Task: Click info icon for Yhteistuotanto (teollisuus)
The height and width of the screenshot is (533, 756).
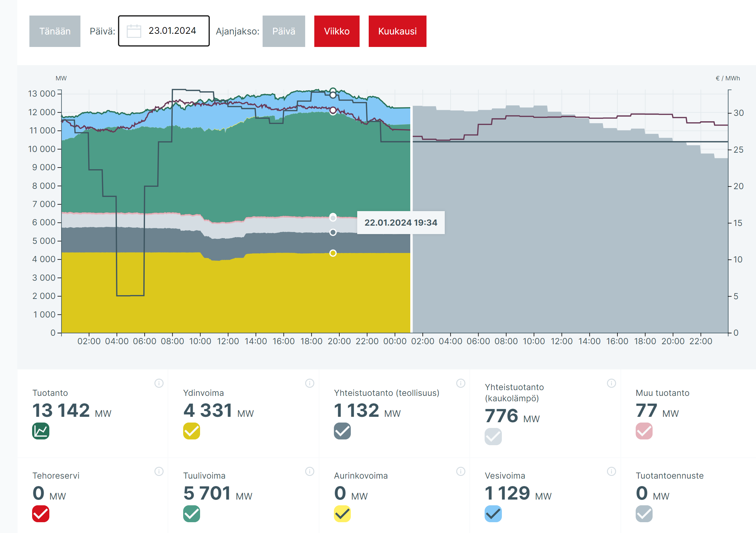Action: [x=461, y=383]
